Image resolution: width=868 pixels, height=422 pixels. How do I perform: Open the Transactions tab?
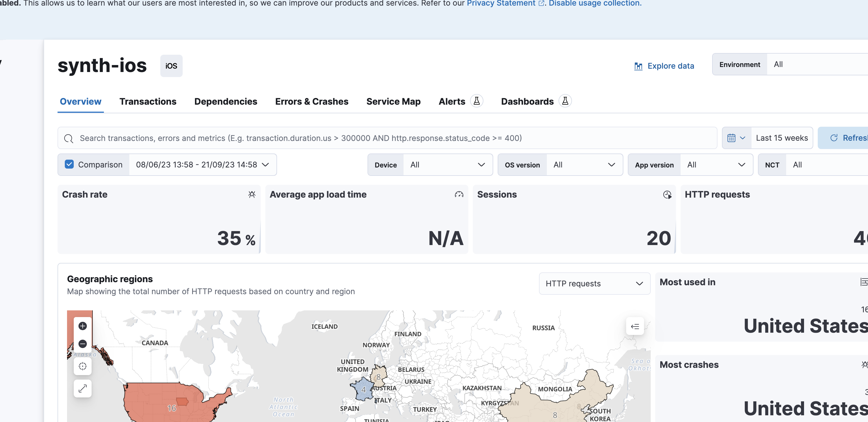coord(148,101)
